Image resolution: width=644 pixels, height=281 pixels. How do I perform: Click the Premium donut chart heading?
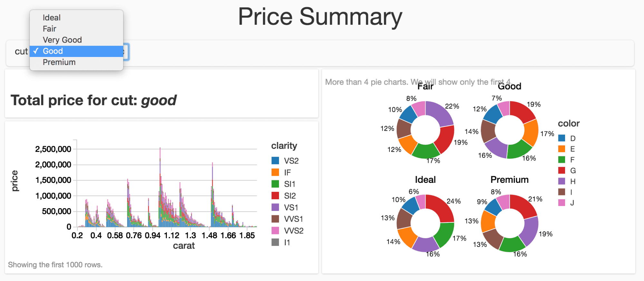(x=509, y=180)
